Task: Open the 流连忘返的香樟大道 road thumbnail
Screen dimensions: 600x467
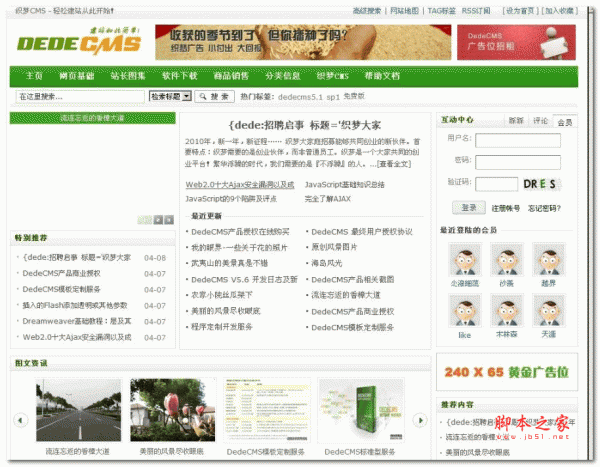Action: click(78, 410)
